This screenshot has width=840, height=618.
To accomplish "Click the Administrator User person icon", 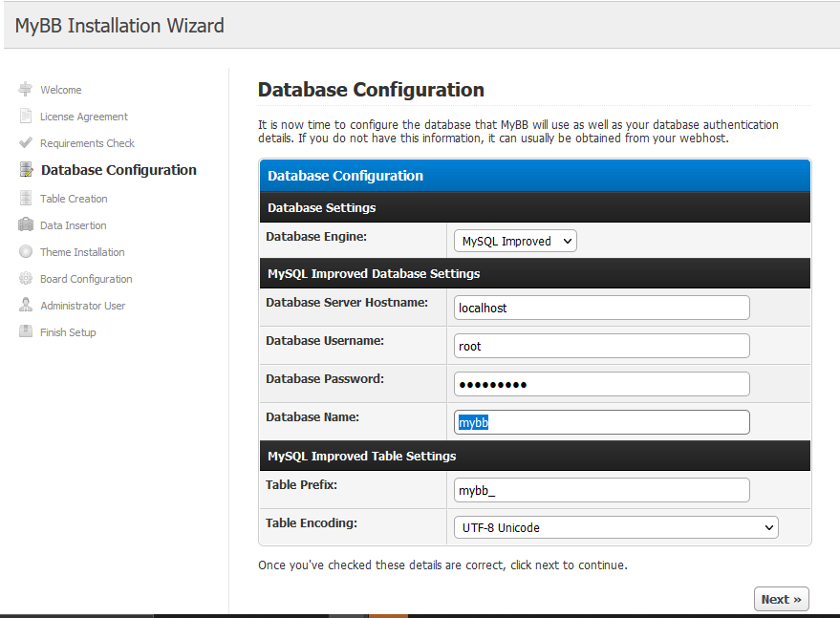I will 26,306.
